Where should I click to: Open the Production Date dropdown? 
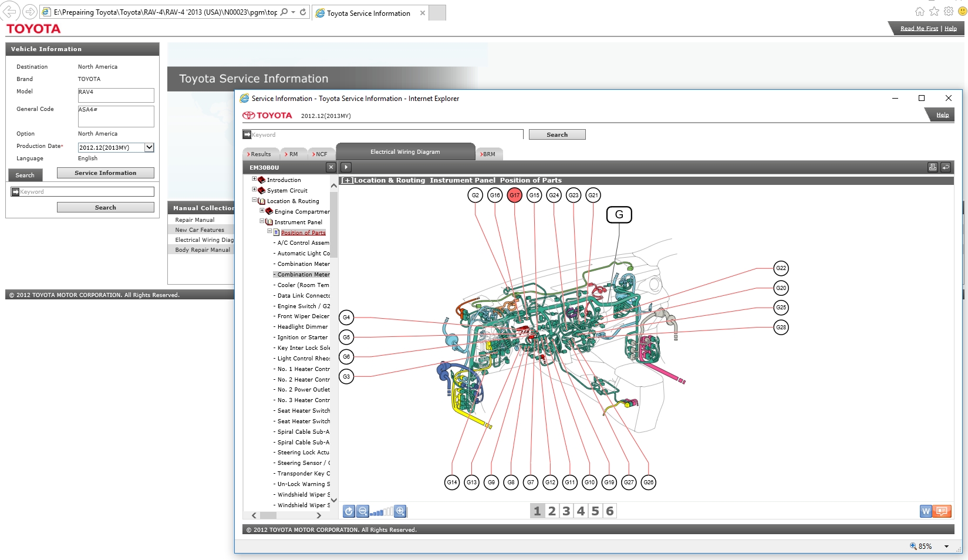(149, 147)
